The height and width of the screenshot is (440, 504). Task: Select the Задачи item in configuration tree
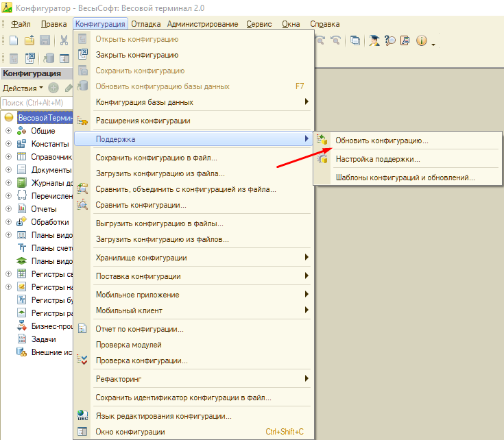tap(45, 339)
